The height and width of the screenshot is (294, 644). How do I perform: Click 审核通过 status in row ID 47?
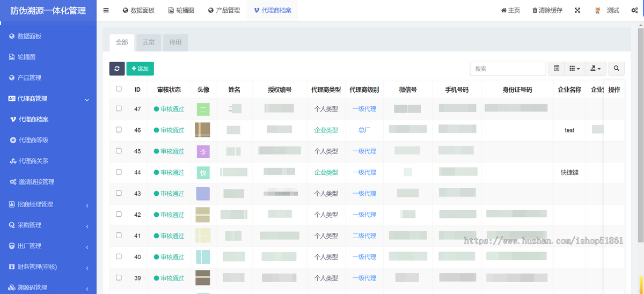[169, 109]
